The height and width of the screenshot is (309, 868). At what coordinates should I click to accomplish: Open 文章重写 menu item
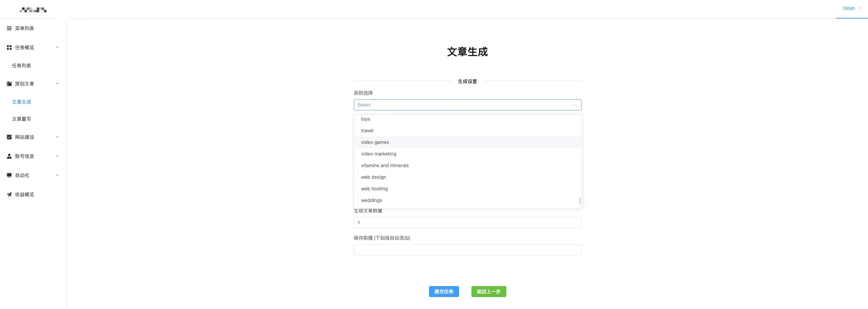point(22,119)
